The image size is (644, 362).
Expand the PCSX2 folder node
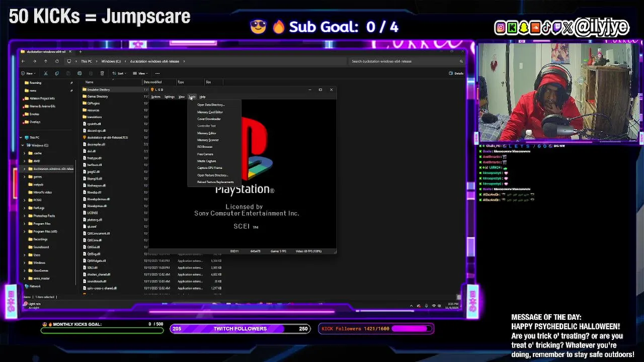[x=25, y=200]
